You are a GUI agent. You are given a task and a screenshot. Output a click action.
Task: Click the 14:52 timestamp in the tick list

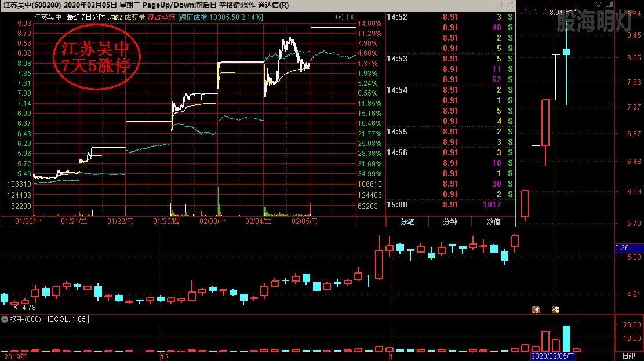[396, 17]
